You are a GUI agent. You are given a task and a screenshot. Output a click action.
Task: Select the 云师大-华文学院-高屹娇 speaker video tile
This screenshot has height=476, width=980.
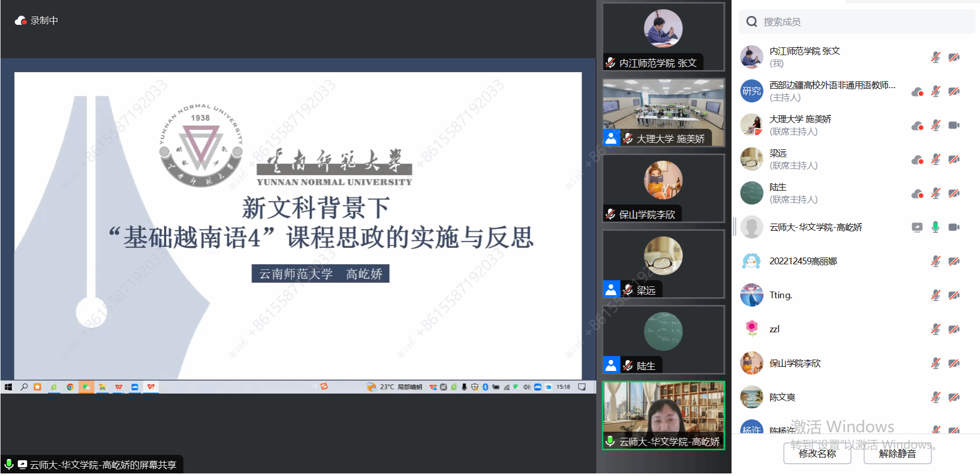(663, 415)
